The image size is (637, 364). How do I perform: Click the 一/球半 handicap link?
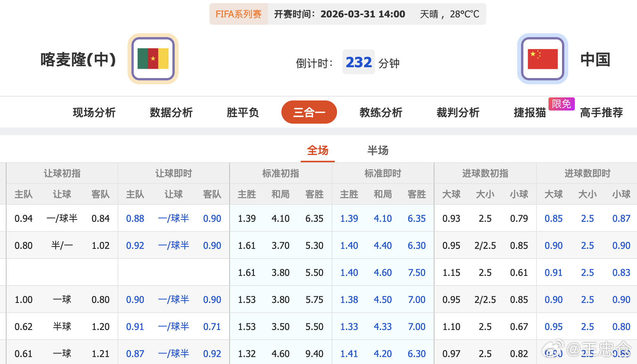pyautogui.click(x=174, y=218)
